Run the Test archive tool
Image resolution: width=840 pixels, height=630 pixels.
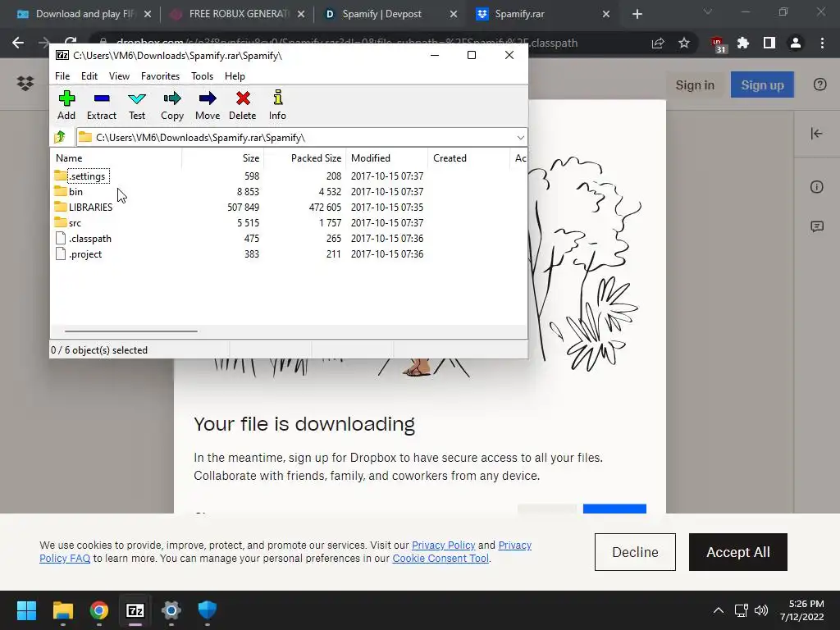pyautogui.click(x=137, y=106)
